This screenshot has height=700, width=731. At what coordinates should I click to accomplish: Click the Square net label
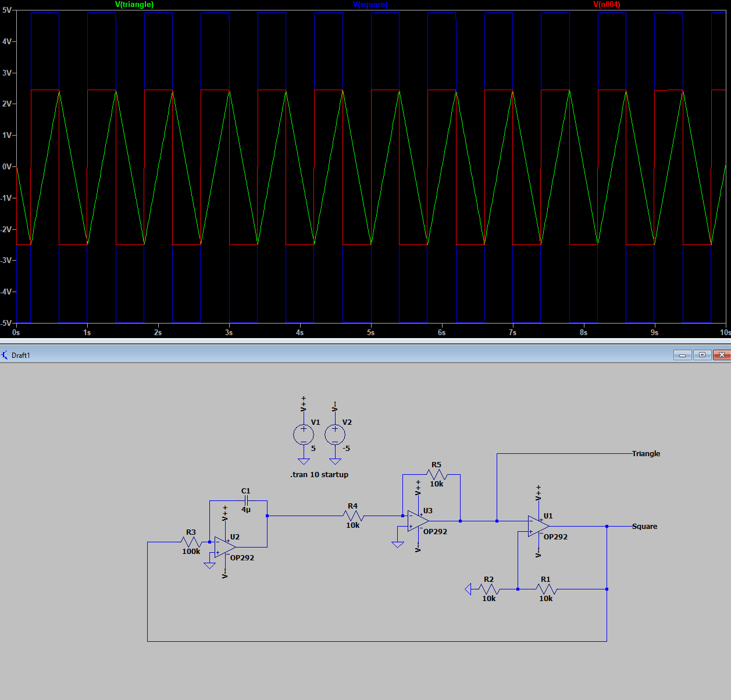coord(644,526)
